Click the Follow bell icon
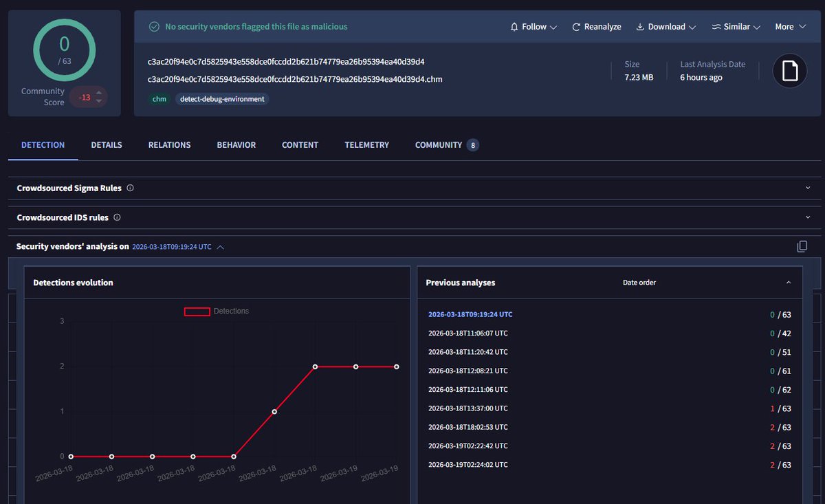Screen dimensions: 825x504 coord(514,27)
